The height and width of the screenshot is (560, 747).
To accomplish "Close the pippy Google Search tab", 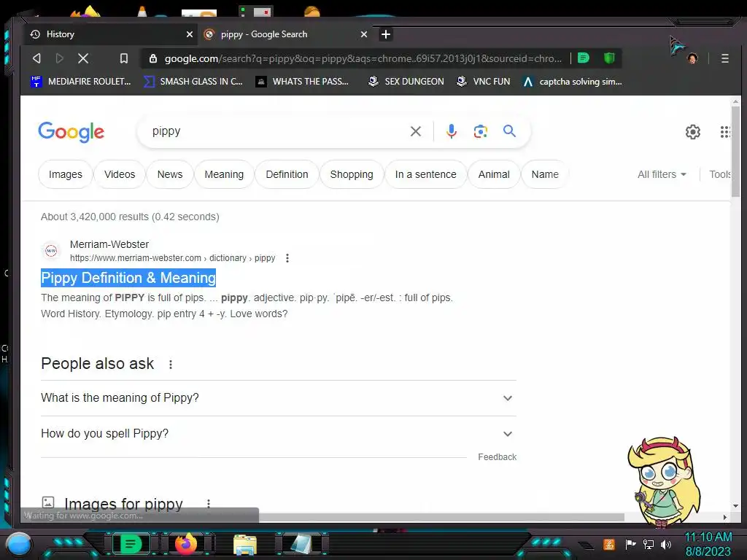I will (364, 34).
